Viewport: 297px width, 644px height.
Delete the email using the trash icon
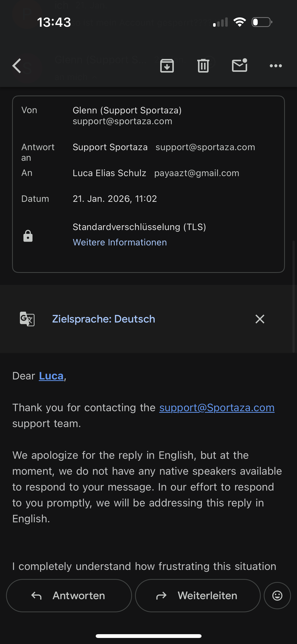click(203, 66)
